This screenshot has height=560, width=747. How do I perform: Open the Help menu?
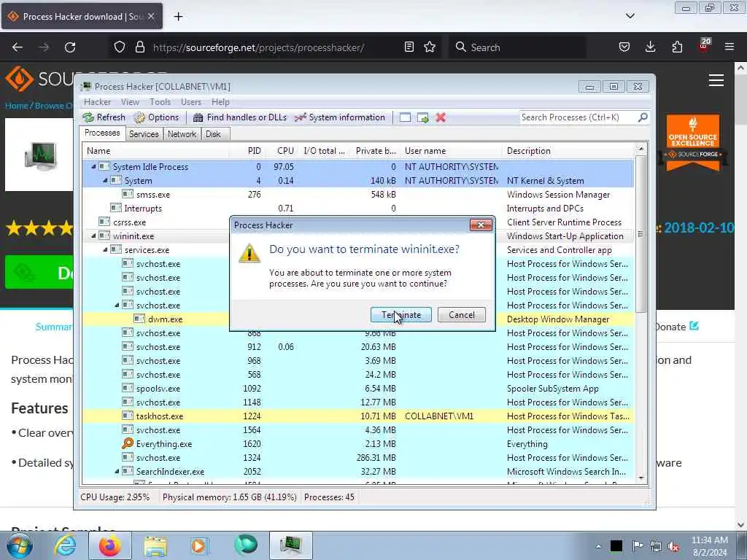[x=220, y=102]
